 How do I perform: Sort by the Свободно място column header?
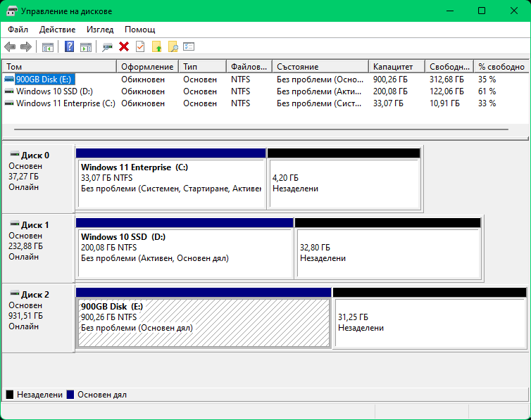click(450, 67)
